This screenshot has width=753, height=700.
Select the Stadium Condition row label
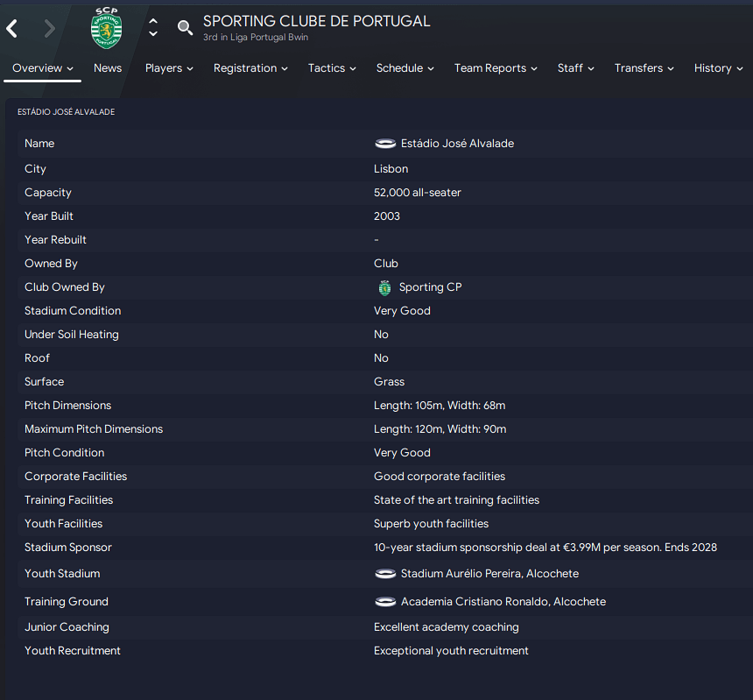[73, 311]
